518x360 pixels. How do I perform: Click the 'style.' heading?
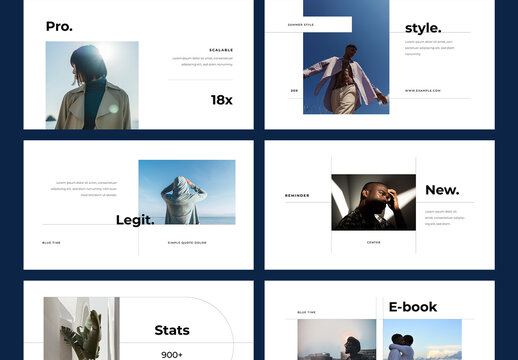423,28
